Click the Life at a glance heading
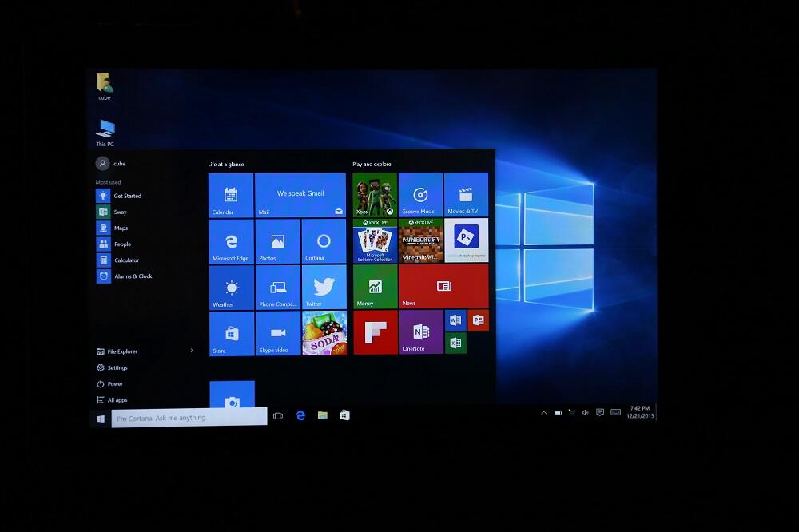799x532 pixels. 226,164
